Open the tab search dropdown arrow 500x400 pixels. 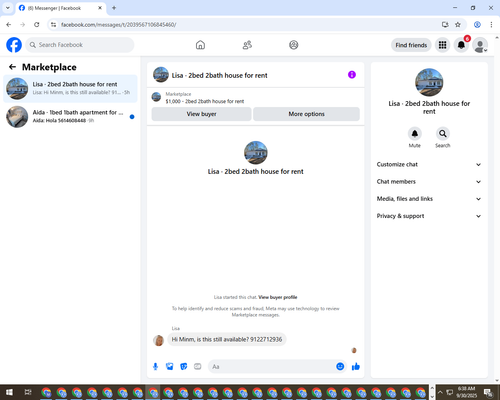click(8, 8)
